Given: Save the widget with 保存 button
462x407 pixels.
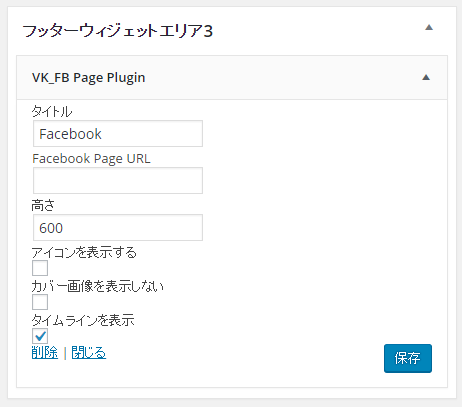Looking at the screenshot, I should click(x=408, y=358).
